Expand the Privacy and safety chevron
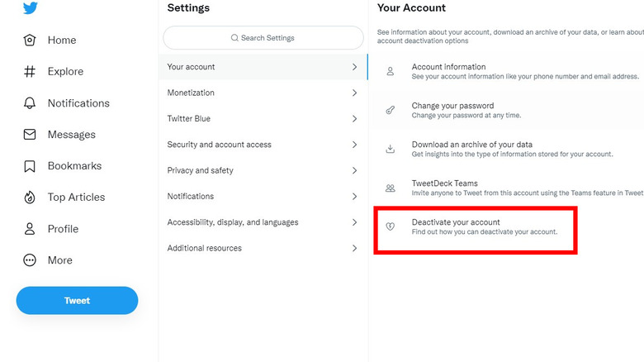The image size is (644, 362). click(x=354, y=171)
